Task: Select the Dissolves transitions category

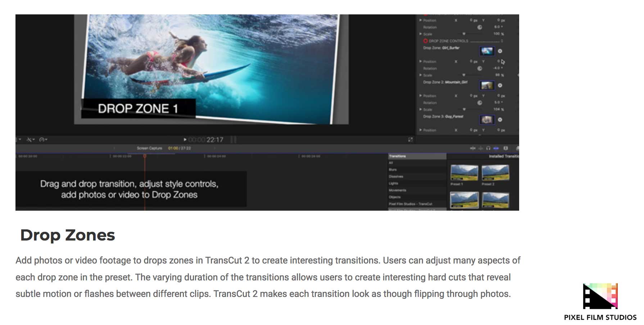Action: click(417, 177)
